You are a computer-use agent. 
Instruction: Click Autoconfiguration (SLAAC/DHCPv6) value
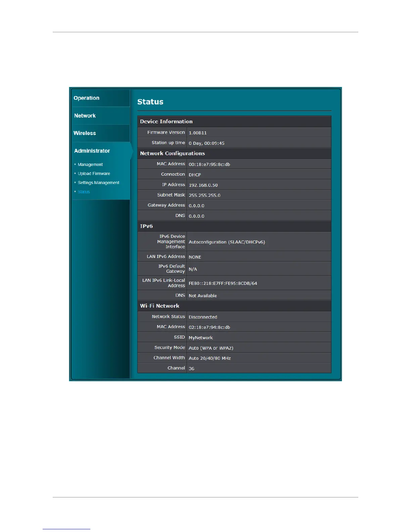click(227, 242)
